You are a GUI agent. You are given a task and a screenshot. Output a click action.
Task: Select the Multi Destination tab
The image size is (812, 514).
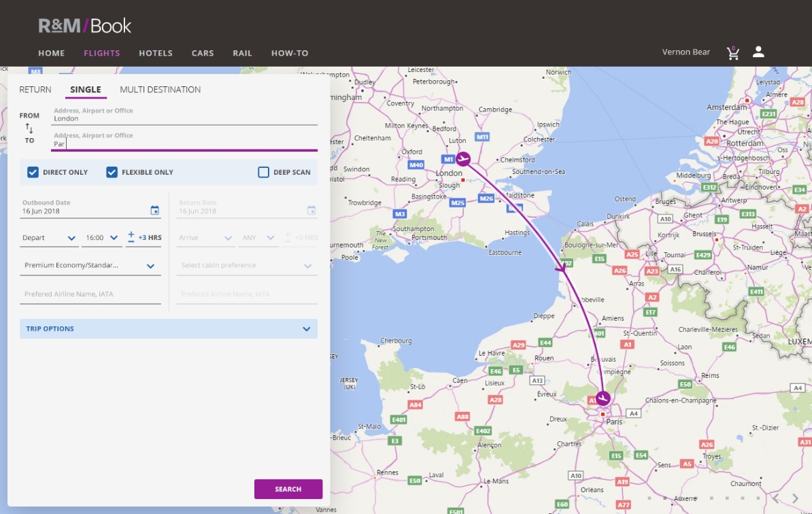[x=160, y=90]
